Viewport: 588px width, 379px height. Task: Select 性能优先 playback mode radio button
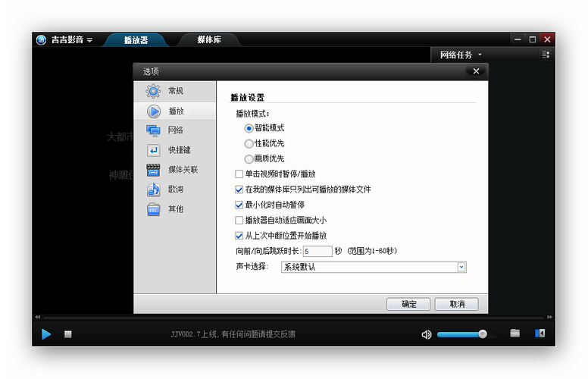coord(249,143)
